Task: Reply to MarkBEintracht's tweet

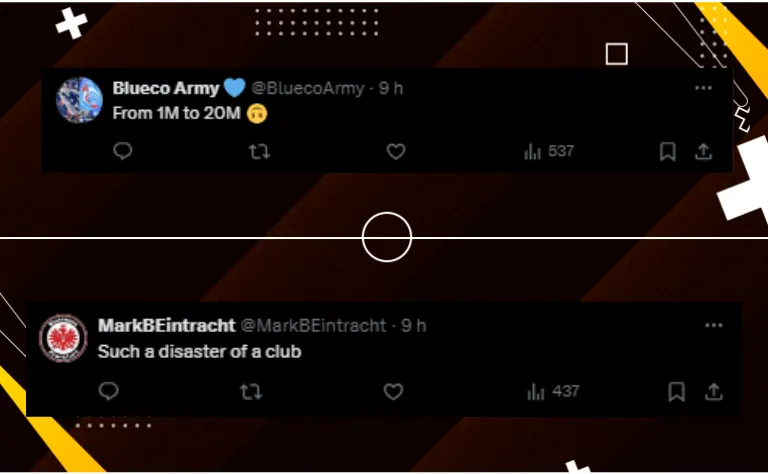Action: click(108, 391)
